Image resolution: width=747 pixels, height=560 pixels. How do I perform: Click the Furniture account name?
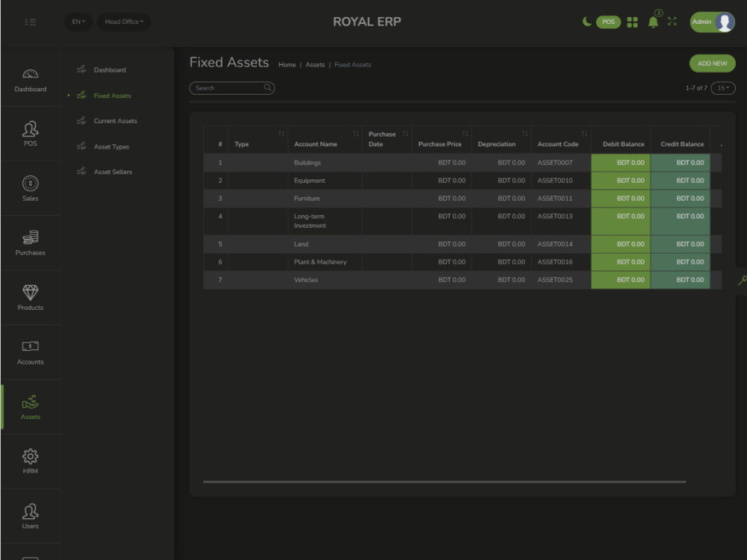pyautogui.click(x=307, y=199)
